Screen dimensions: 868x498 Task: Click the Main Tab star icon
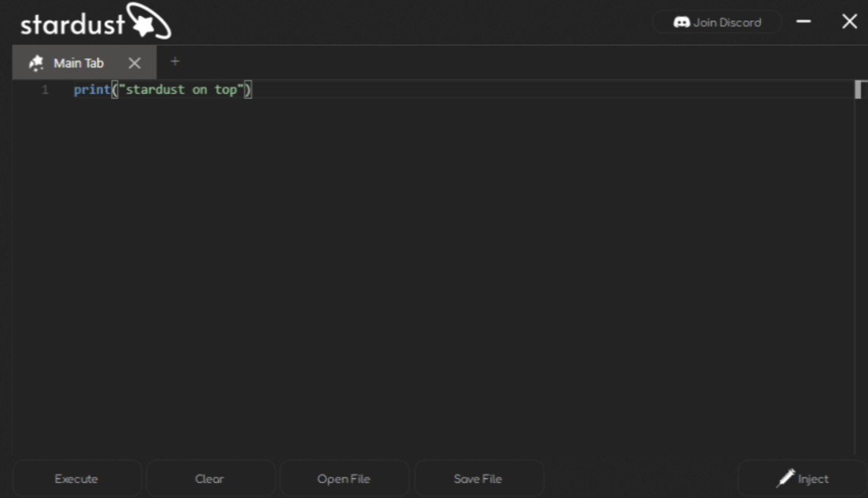coord(36,63)
